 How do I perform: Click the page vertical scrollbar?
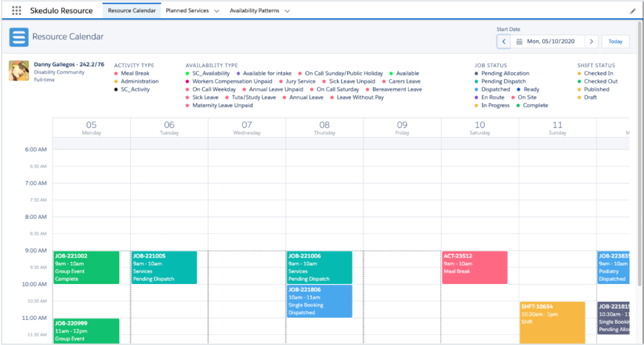click(640, 154)
